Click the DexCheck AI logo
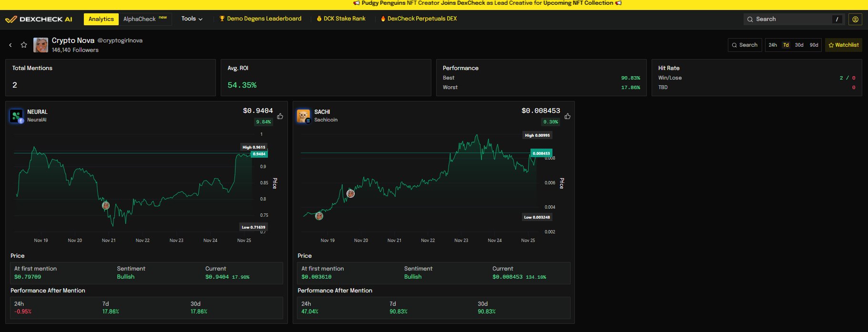Viewport: 868px width, 332px height. click(39, 19)
